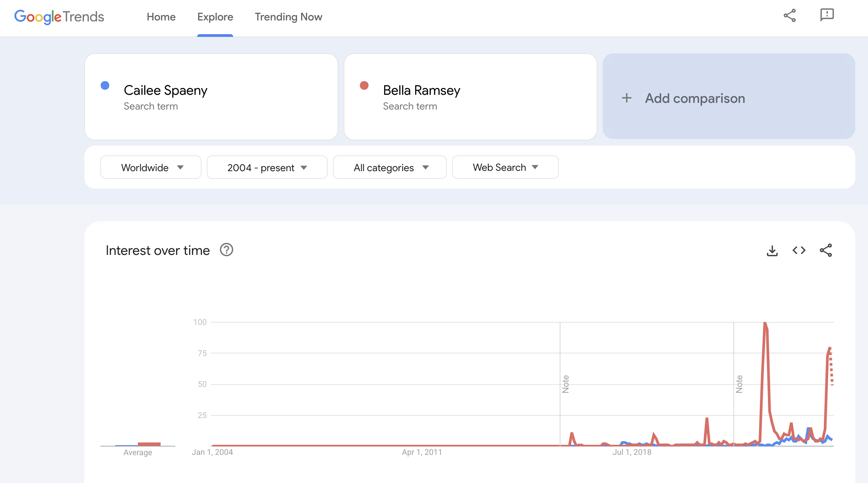Screen dimensions: 868x483
Task: Click the plus icon for Add comparison
Action: coord(627,98)
